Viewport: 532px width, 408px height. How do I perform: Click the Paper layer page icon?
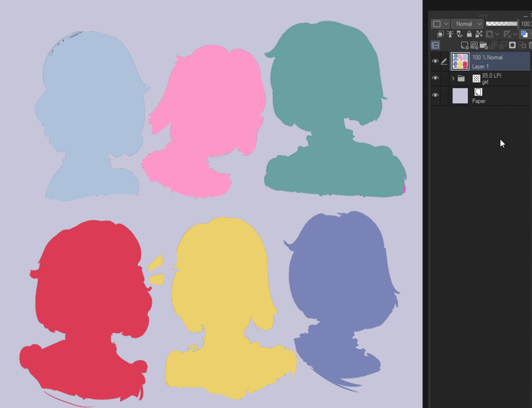pos(478,92)
